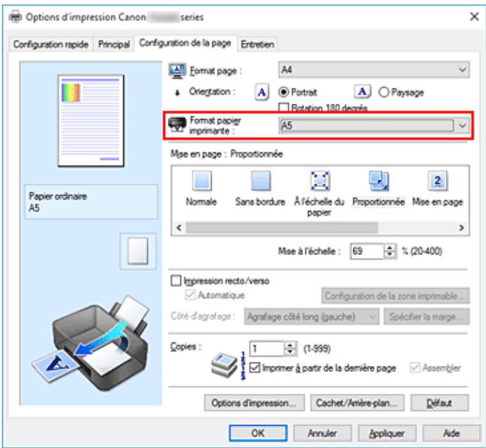Click the layout list right scroll arrow
The image size is (486, 448).
pyautogui.click(x=462, y=228)
